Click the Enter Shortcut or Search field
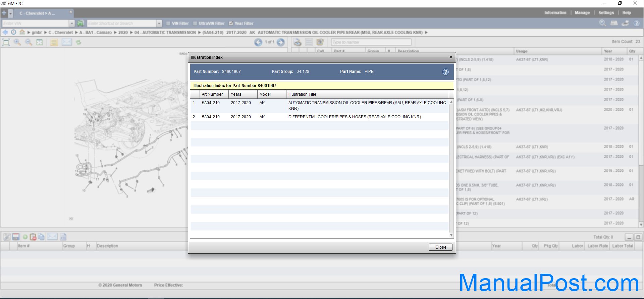644x299 pixels. [x=122, y=23]
